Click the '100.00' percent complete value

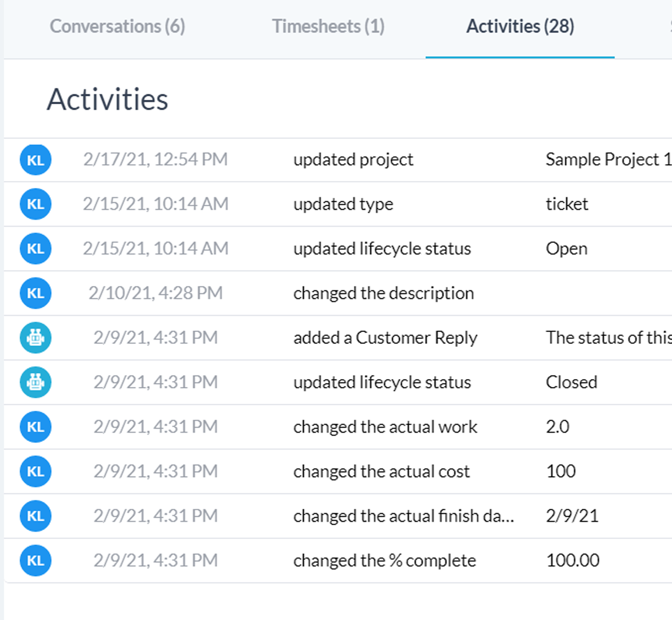(572, 560)
